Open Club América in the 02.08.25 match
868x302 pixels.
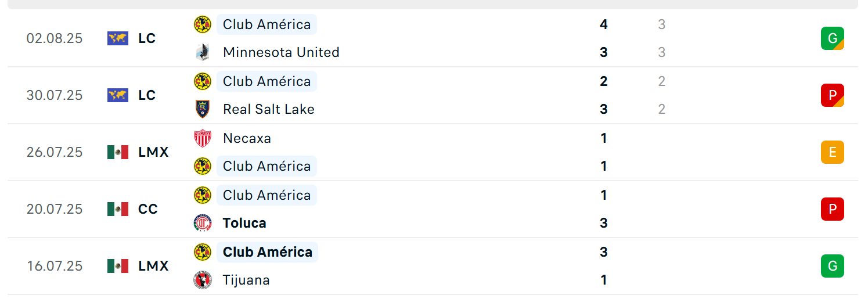[267, 24]
